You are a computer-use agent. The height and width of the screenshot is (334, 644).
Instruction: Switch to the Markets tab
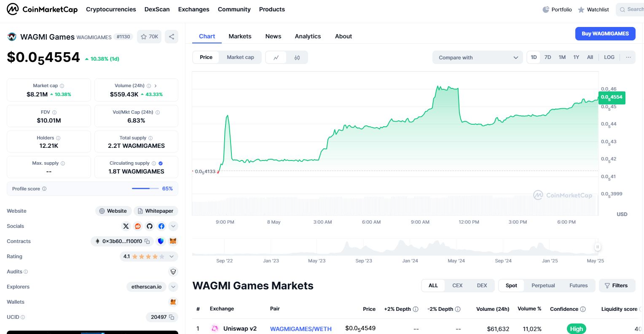pos(240,36)
